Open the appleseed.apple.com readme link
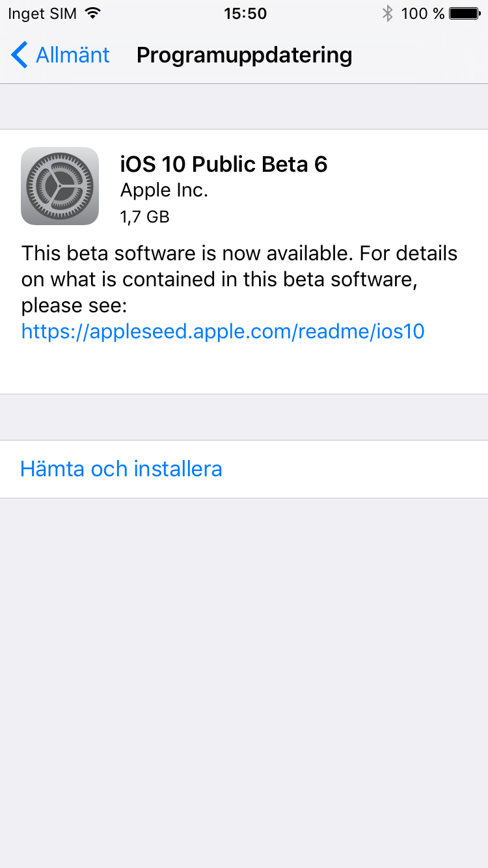Screen dimensions: 488x868 tap(223, 332)
